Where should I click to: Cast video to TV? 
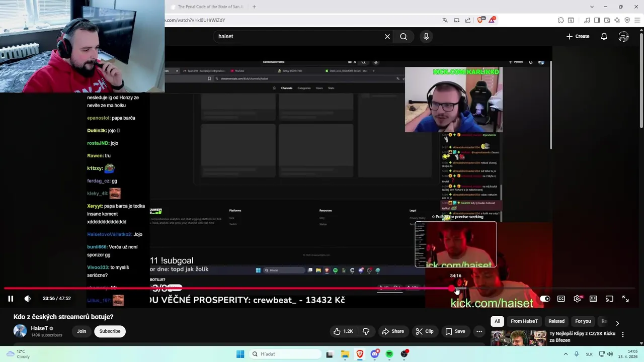pyautogui.click(x=609, y=299)
